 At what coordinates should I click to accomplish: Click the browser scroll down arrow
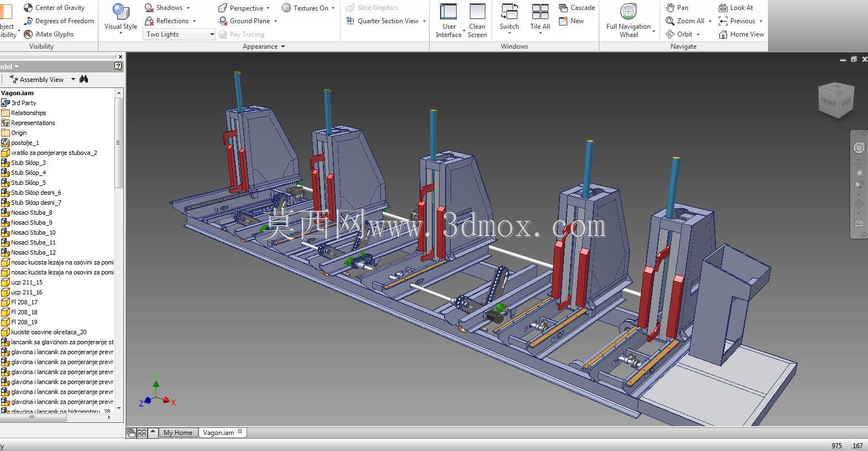[x=118, y=408]
